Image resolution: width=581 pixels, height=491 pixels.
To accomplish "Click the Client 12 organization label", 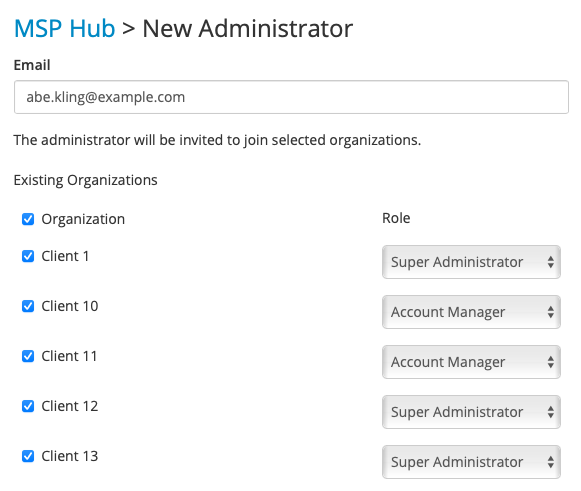I will click(x=70, y=406).
